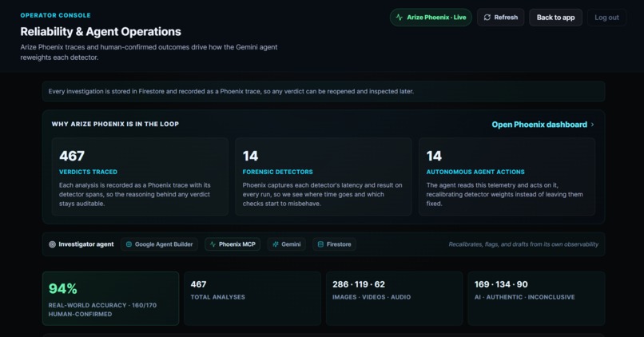Click the 14 Forensic Detectors card
Viewport: 644px width, 337px height.
coord(324,176)
